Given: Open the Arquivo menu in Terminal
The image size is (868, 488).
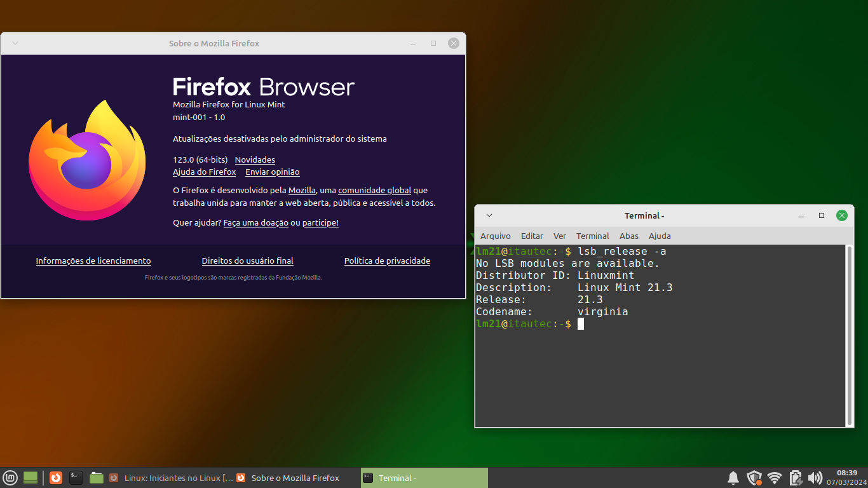Looking at the screenshot, I should point(496,236).
